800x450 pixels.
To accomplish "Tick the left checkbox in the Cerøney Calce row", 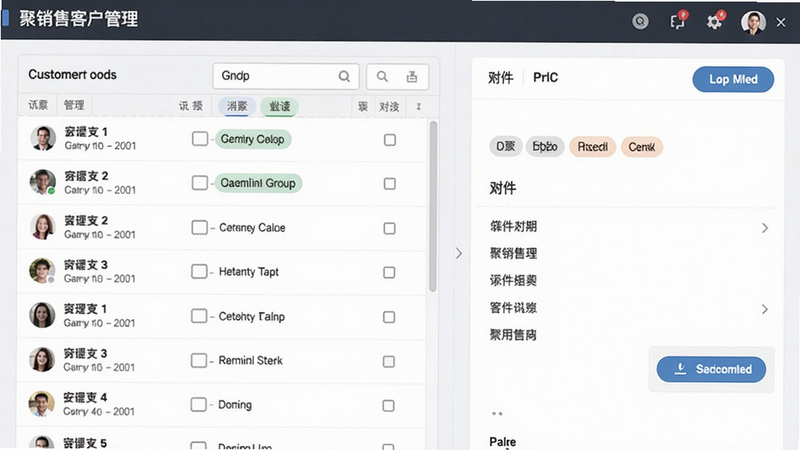I will point(199,227).
